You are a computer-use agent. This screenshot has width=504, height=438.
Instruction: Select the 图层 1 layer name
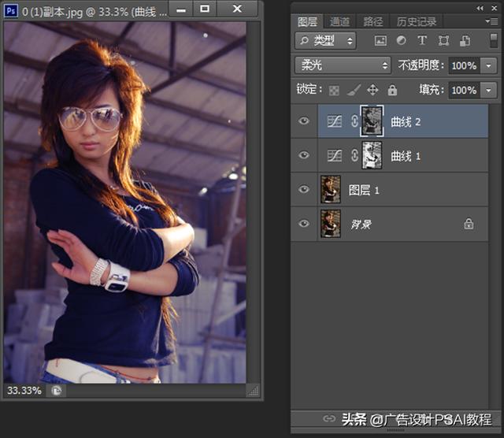(364, 191)
